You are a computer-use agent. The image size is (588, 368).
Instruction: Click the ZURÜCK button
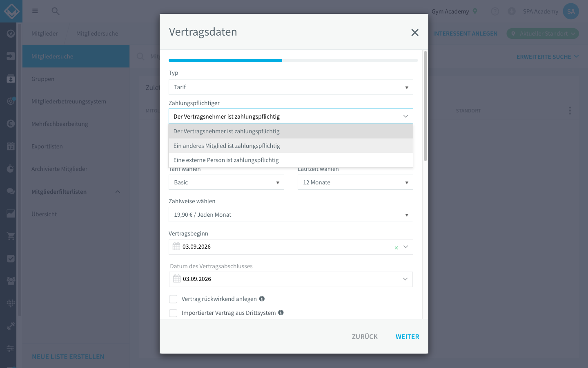coord(365,337)
